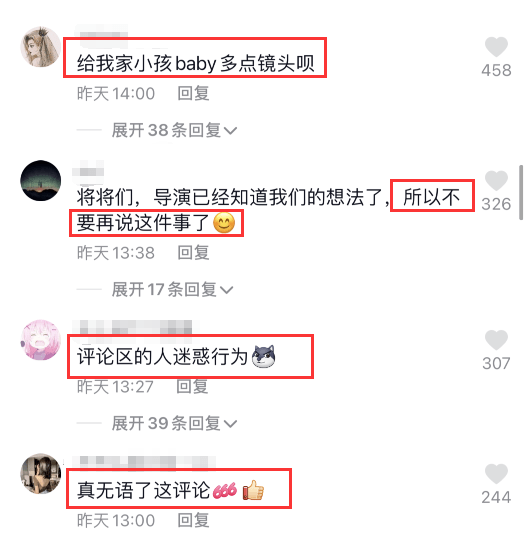Click the husky dog emoji
Screen dimensions: 524x548
(x=264, y=356)
